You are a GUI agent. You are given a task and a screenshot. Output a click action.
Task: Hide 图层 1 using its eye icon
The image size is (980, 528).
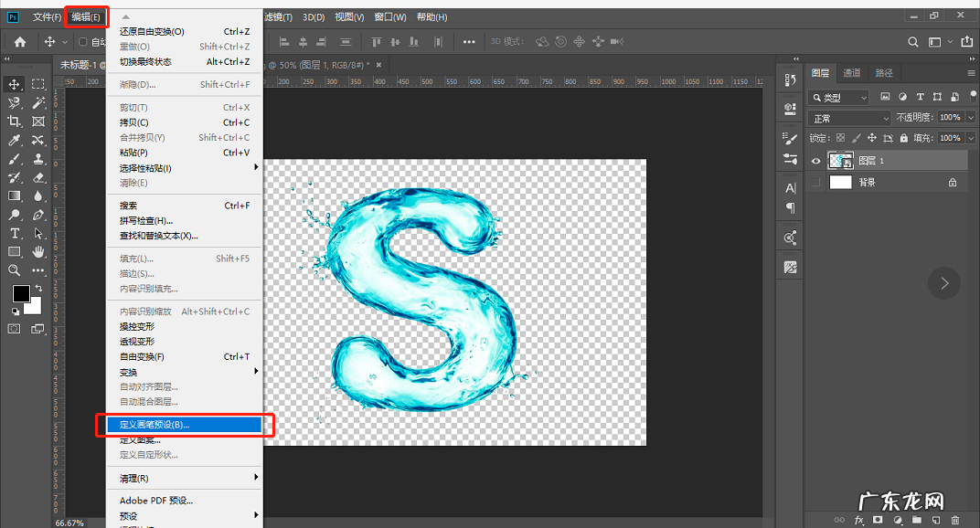(816, 161)
